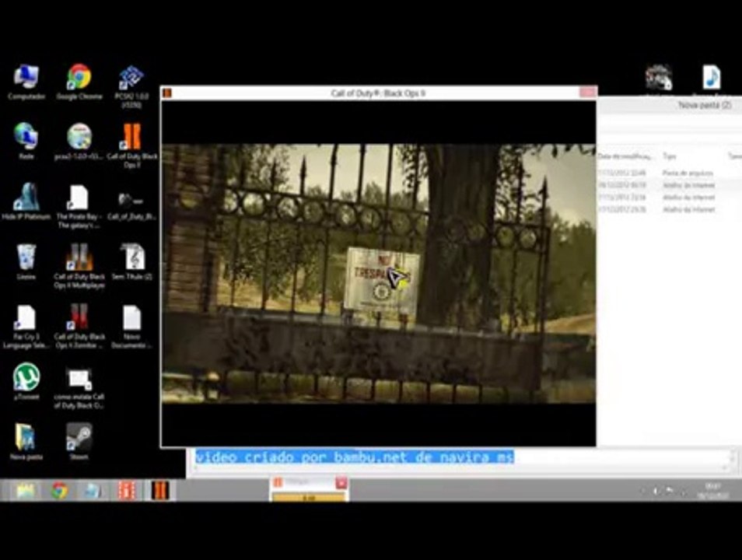The height and width of the screenshot is (560, 742).
Task: Open the Rede network icon
Action: point(26,141)
